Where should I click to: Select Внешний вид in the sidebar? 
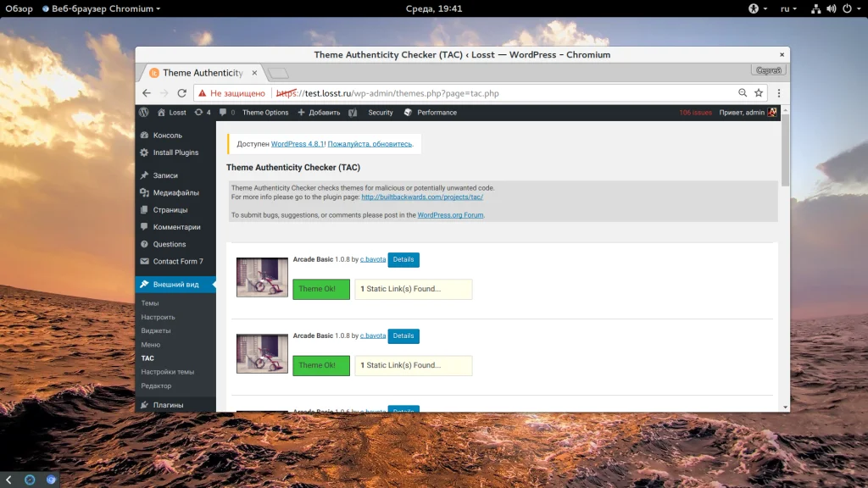tap(175, 285)
